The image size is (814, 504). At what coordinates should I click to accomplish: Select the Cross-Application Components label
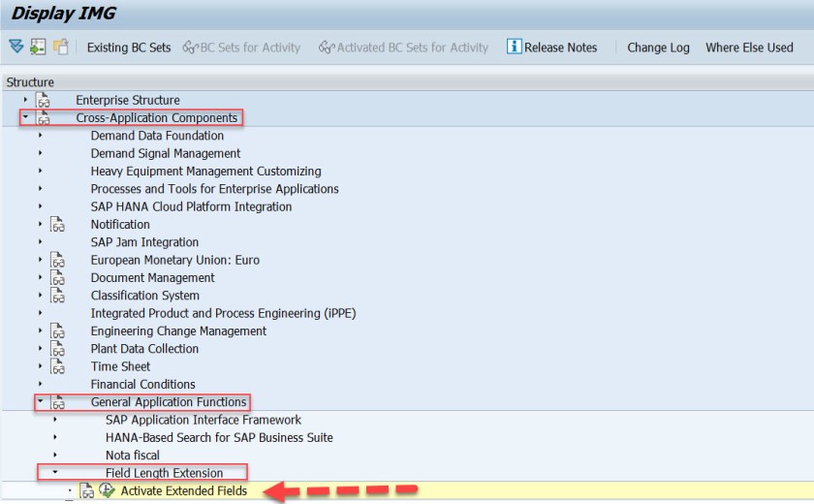(156, 118)
